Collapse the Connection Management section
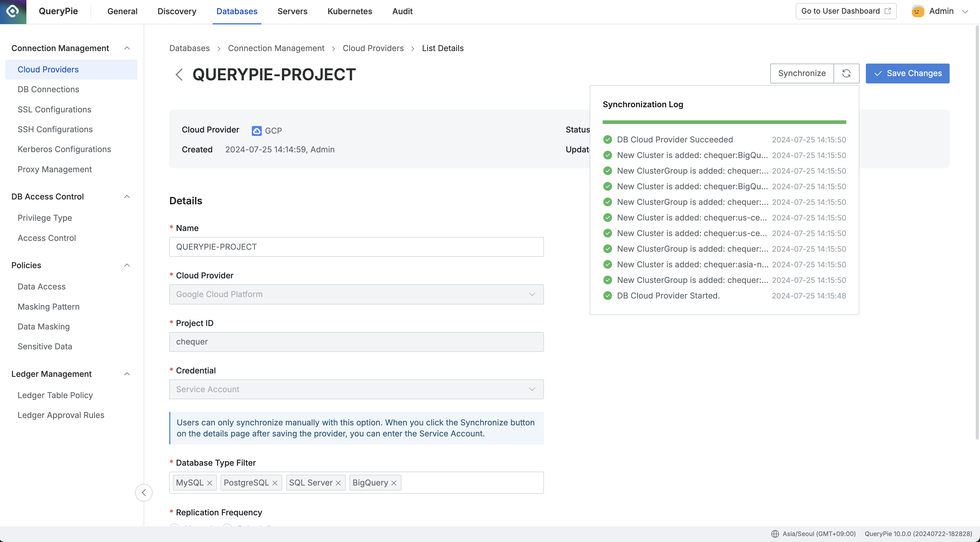Image resolution: width=980 pixels, height=542 pixels. (x=127, y=48)
